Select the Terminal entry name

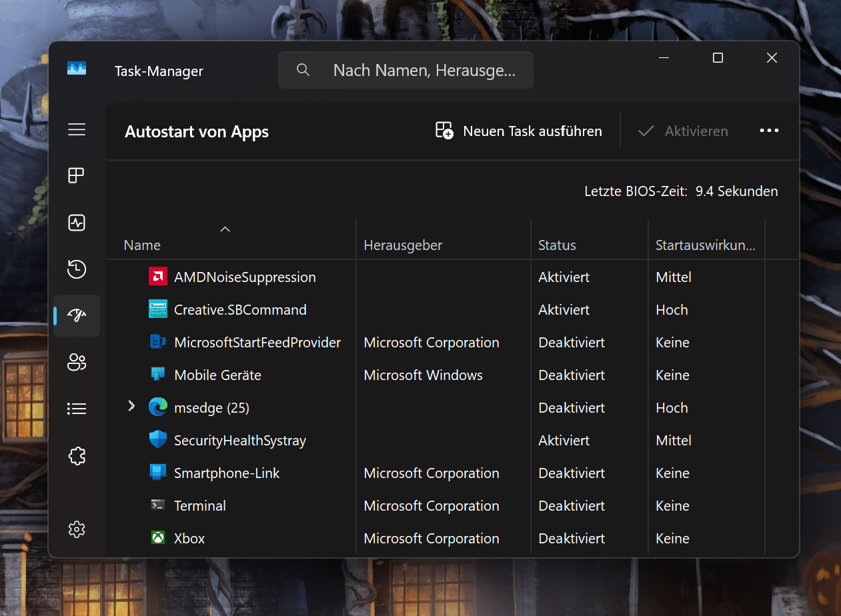click(200, 505)
